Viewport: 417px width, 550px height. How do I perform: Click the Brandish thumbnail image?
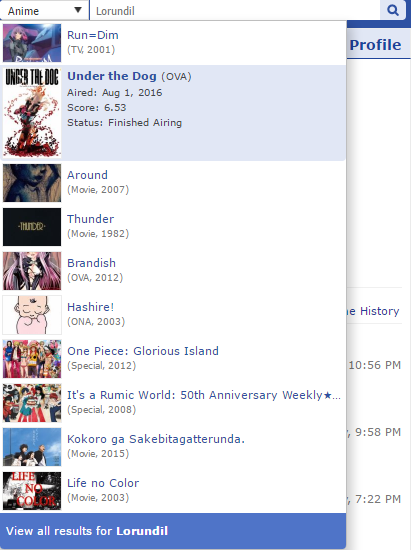click(x=32, y=271)
